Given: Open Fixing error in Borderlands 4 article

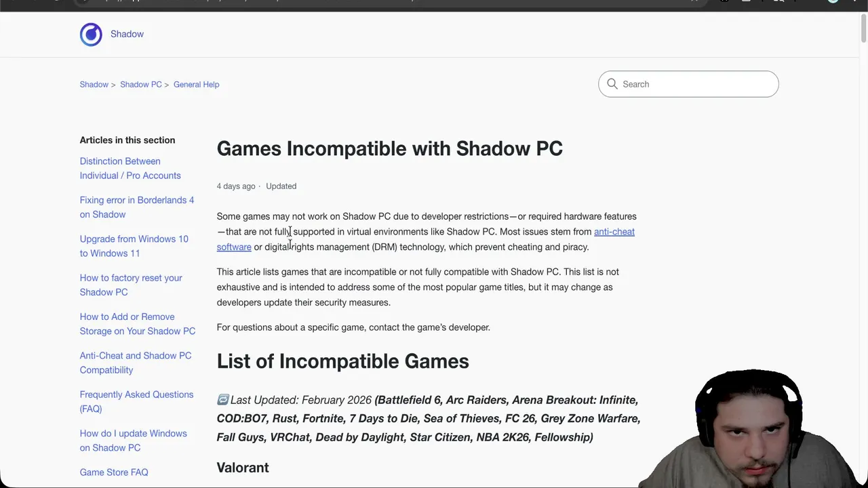Looking at the screenshot, I should coord(137,207).
